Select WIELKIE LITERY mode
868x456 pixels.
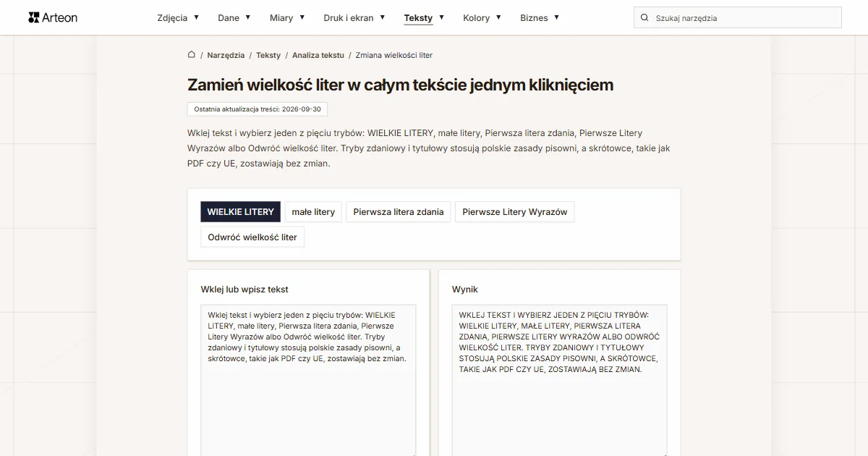pos(240,212)
